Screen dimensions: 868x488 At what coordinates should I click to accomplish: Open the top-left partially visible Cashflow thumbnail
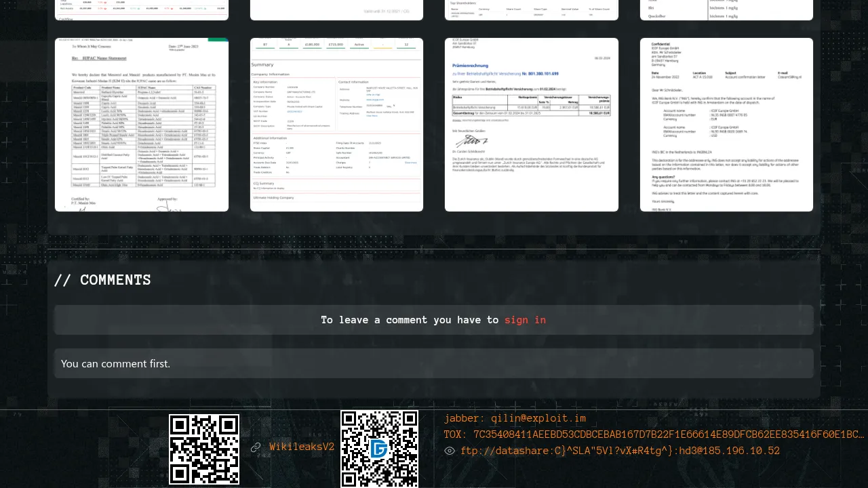pyautogui.click(x=142, y=10)
